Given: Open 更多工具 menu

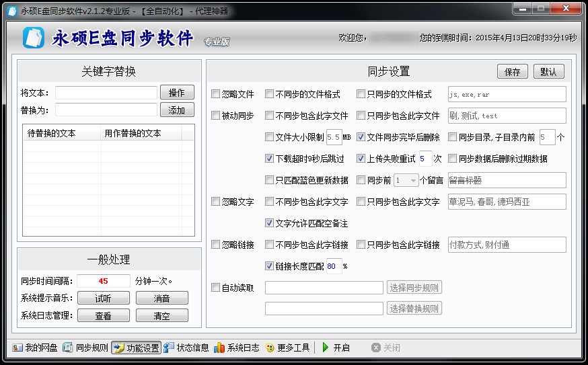Looking at the screenshot, I should pyautogui.click(x=287, y=348).
